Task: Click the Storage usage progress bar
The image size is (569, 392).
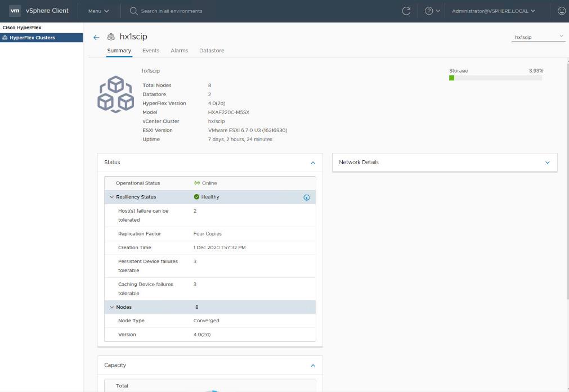Action: click(495, 78)
